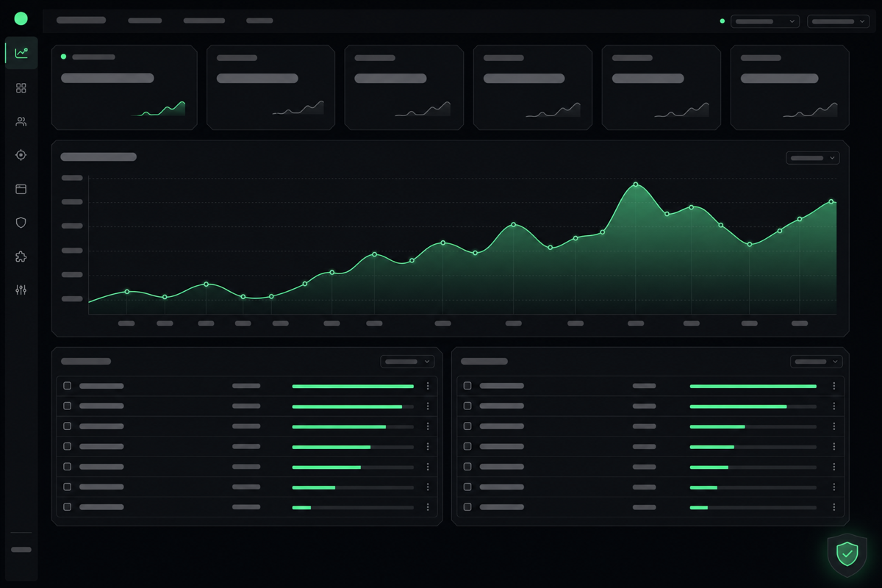Click the completely full progress bar in left table
Screen dimensions: 882x588
(x=353, y=386)
